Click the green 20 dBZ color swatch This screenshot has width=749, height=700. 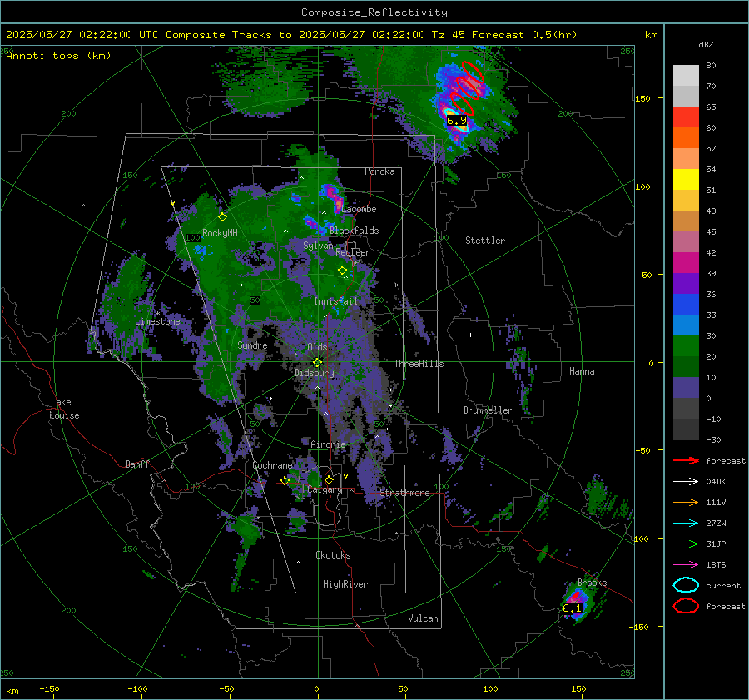(686, 346)
